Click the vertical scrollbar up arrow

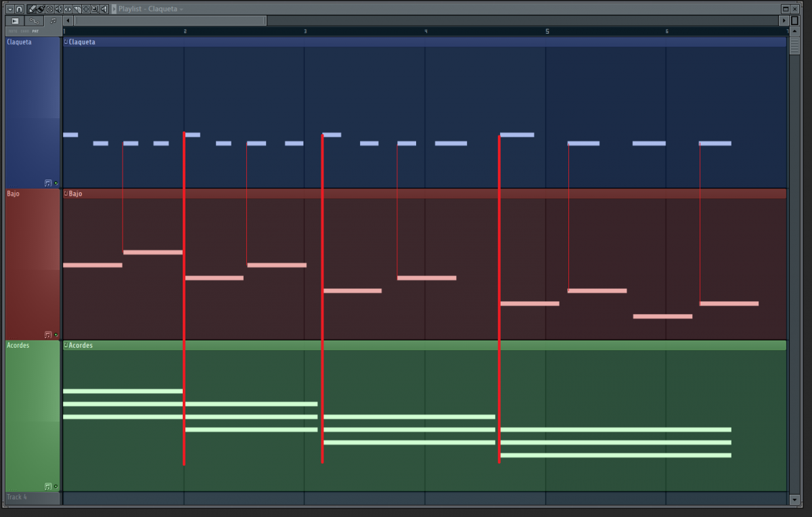pos(794,31)
